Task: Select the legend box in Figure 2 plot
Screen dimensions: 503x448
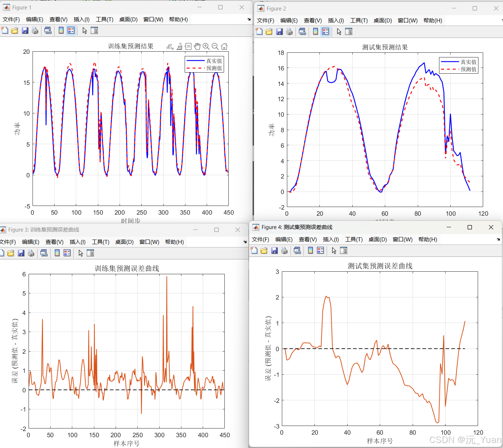Action: click(459, 65)
